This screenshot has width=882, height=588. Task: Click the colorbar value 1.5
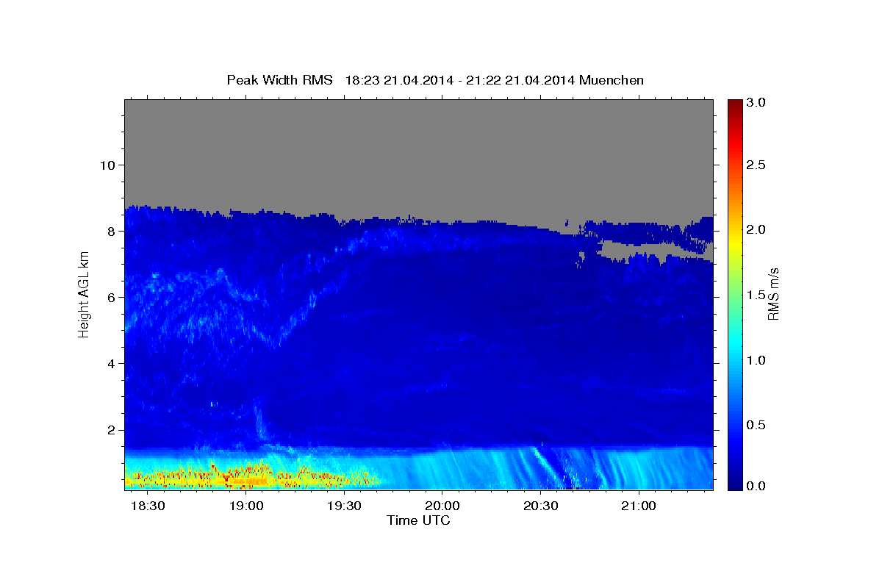[756, 295]
